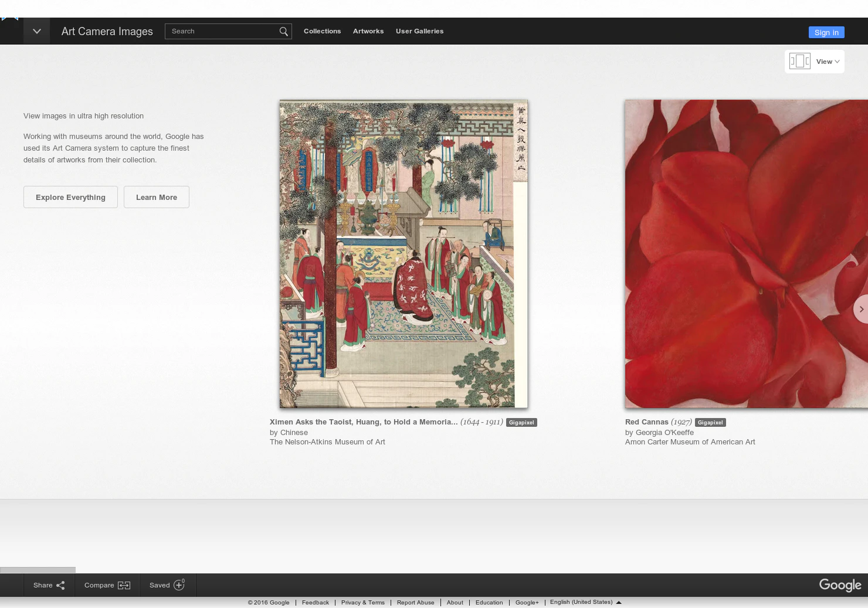Click the Google logo in bottom bar
Image resolution: width=868 pixels, height=608 pixels.
[840, 585]
